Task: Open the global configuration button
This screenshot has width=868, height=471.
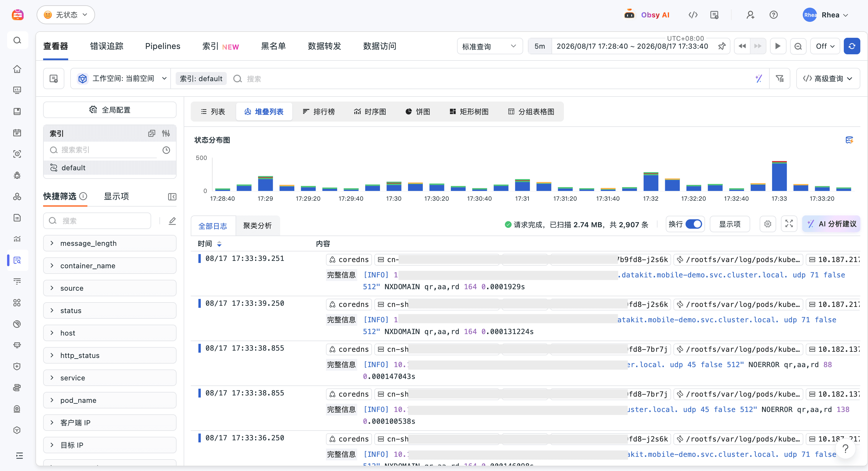Action: pyautogui.click(x=110, y=110)
